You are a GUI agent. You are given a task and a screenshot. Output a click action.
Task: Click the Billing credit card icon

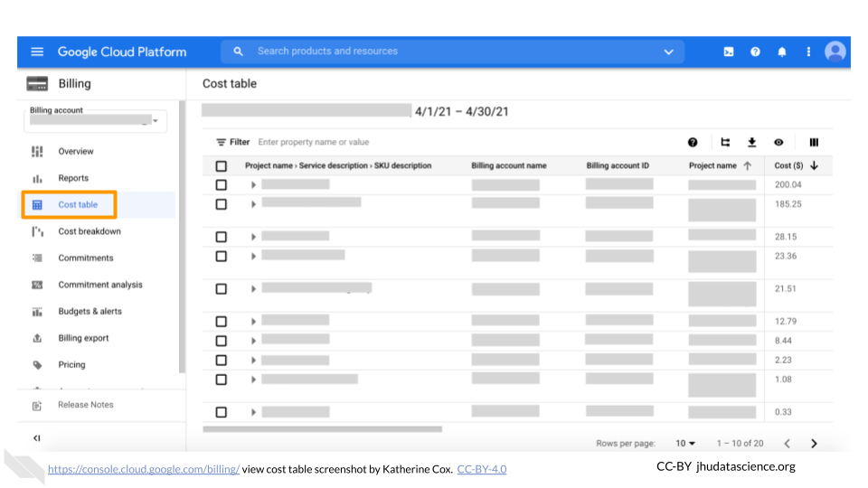pos(37,83)
